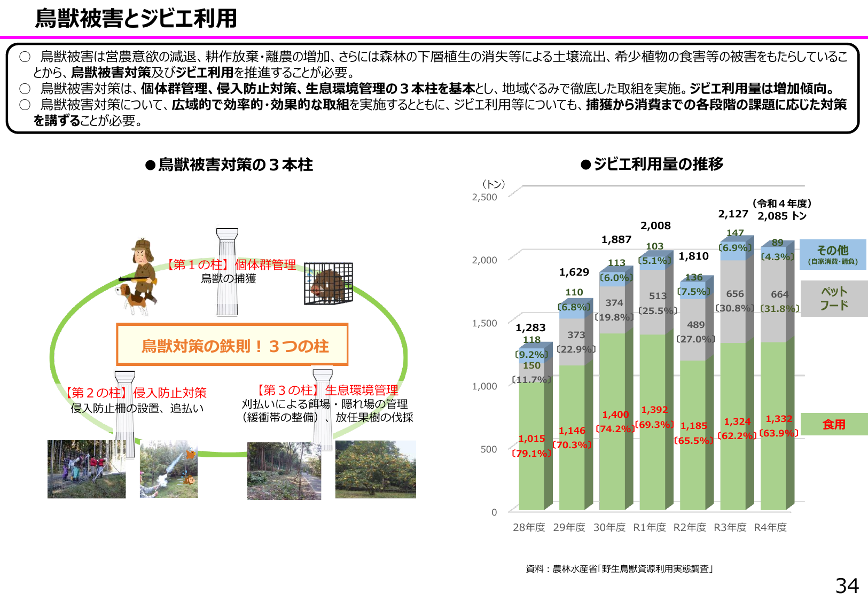Open the cleared forest path photo
This screenshot has width=868, height=601.
(284, 471)
